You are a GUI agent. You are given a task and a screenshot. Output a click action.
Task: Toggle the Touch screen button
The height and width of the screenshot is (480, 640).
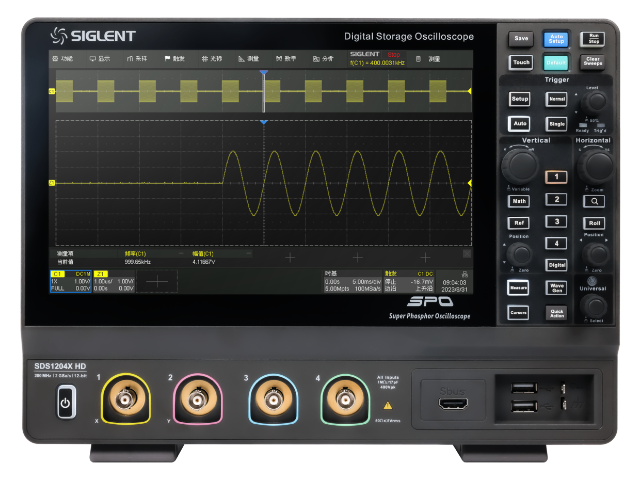click(521, 62)
